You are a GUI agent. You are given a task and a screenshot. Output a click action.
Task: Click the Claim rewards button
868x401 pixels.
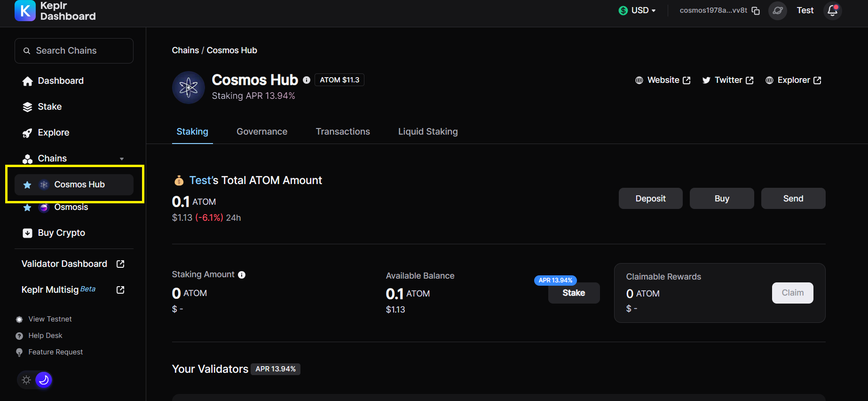[792, 293]
